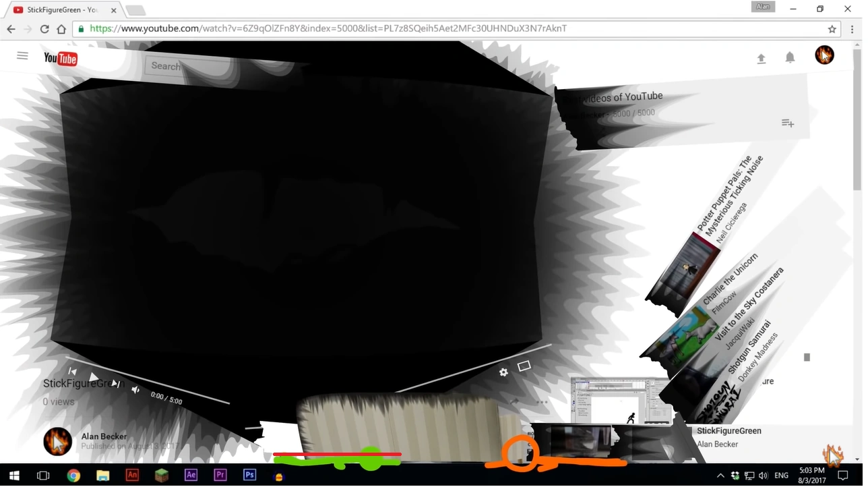
Task: Open a new browser tab
Action: click(x=135, y=10)
